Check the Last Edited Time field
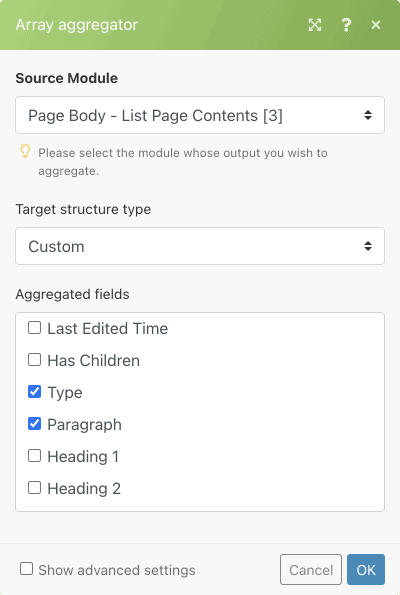Image resolution: width=400 pixels, height=595 pixels. pos(35,328)
